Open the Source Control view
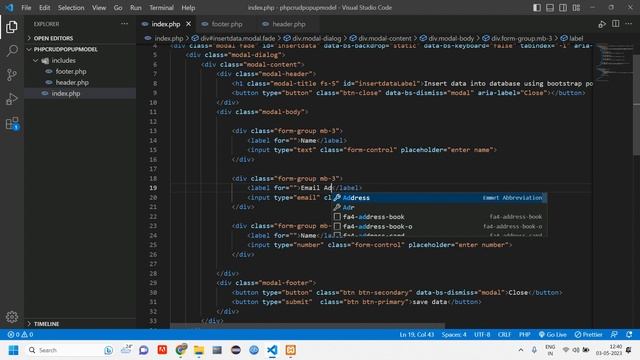The width and height of the screenshot is (640, 360). 12,75
